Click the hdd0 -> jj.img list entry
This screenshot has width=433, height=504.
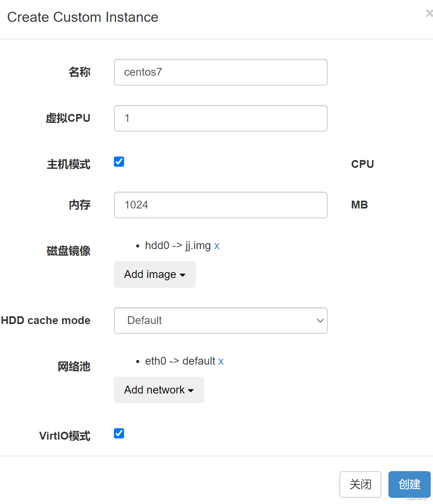pos(178,246)
